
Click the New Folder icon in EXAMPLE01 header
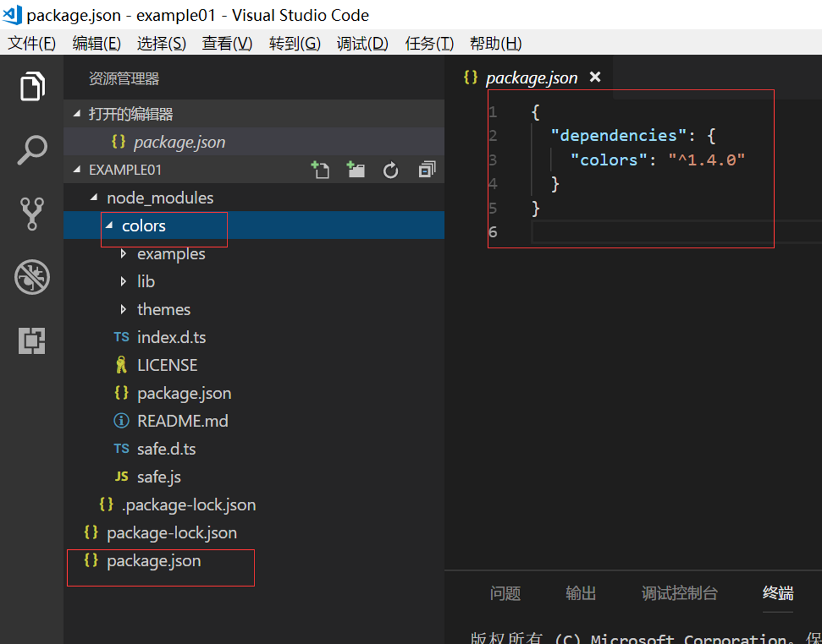(355, 170)
